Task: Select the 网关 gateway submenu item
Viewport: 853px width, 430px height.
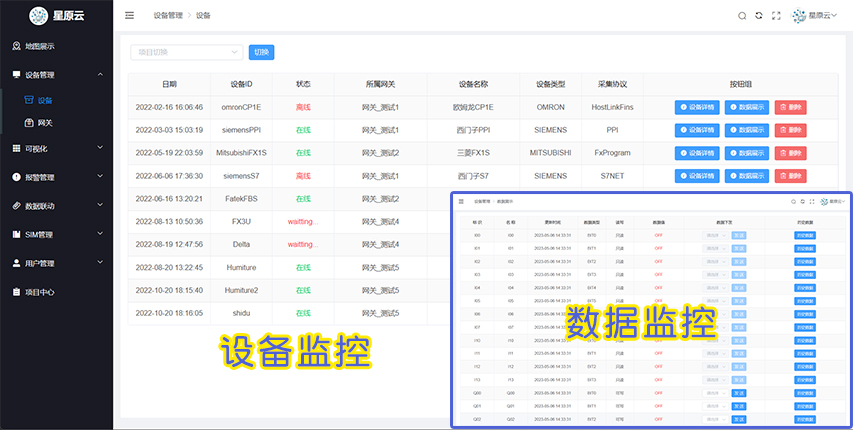Action: pyautogui.click(x=45, y=123)
